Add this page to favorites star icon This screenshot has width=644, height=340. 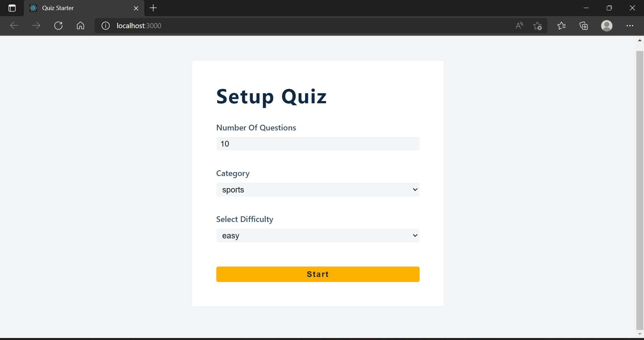click(538, 26)
